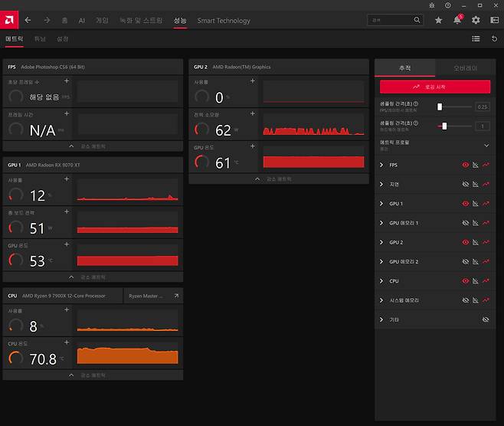Click the back arrow navigation button
The image size is (504, 426).
point(28,21)
